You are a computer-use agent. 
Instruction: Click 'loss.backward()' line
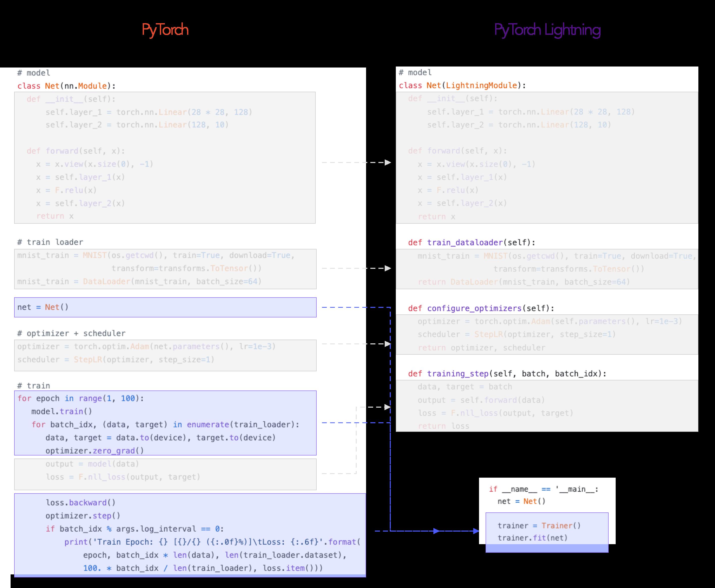pyautogui.click(x=81, y=503)
